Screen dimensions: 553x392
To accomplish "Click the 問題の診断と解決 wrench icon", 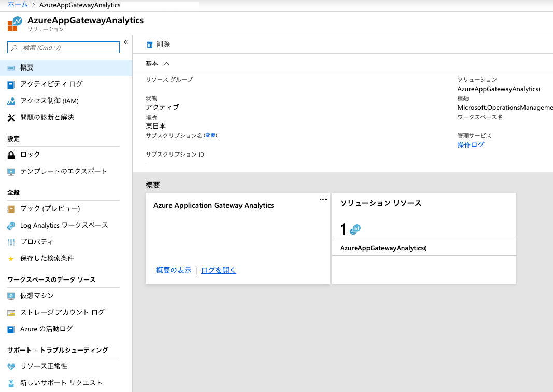I will [11, 118].
